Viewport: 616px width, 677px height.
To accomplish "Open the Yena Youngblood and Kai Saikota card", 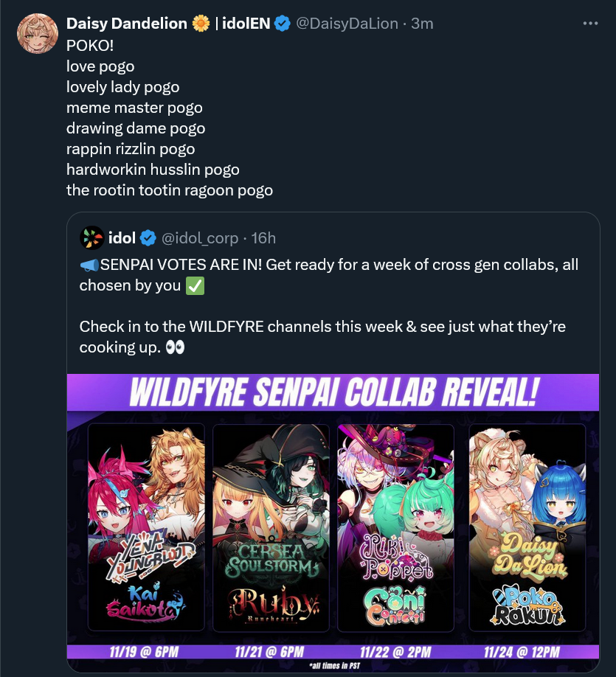I will (146, 527).
